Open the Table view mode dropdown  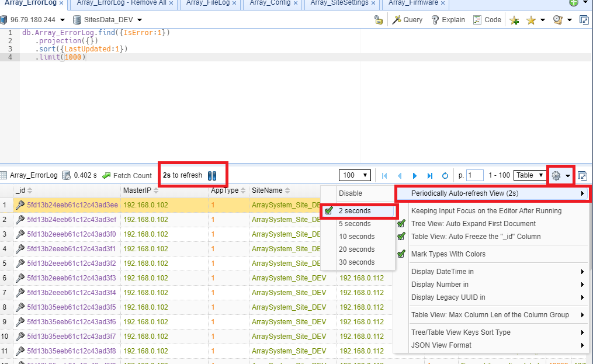(530, 175)
